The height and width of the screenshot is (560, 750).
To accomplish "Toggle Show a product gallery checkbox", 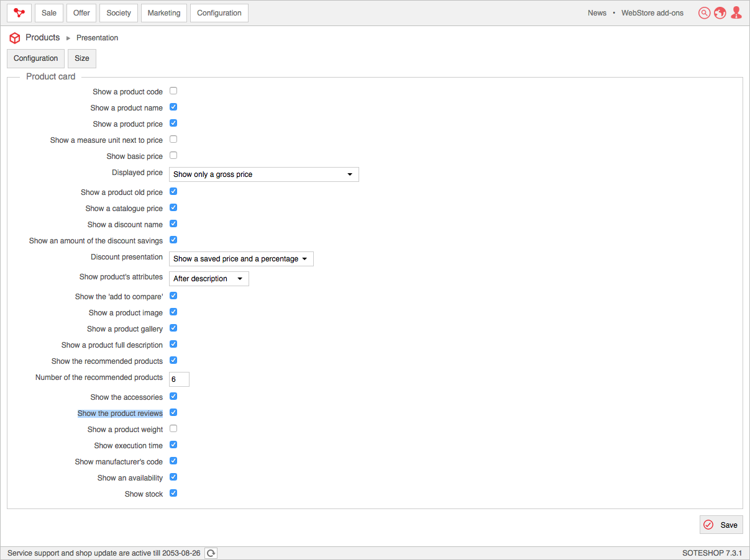I will (x=173, y=328).
